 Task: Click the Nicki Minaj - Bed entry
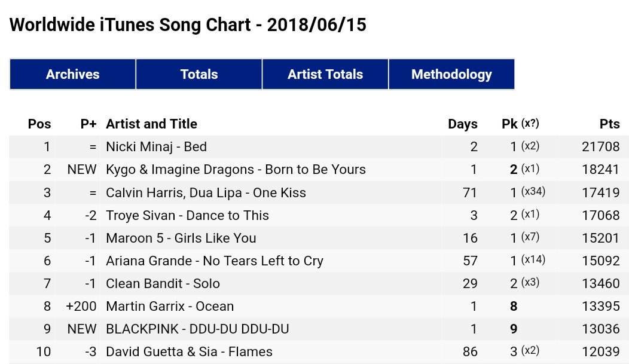pyautogui.click(x=156, y=147)
